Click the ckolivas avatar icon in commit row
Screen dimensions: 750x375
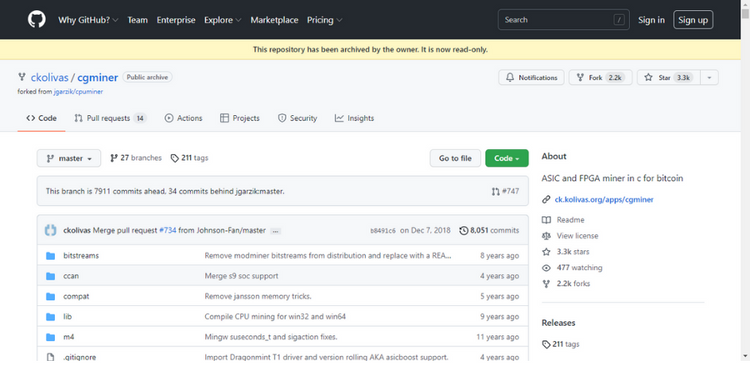point(51,230)
